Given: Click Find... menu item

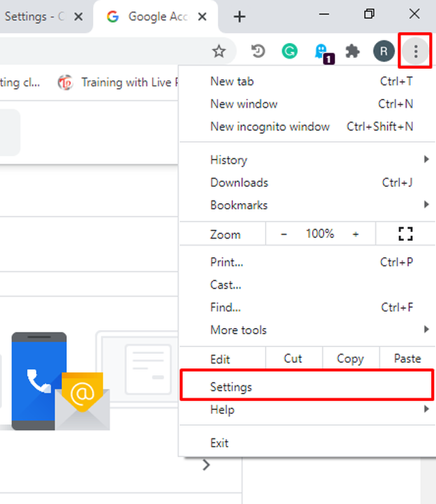Looking at the screenshot, I should [x=307, y=308].
